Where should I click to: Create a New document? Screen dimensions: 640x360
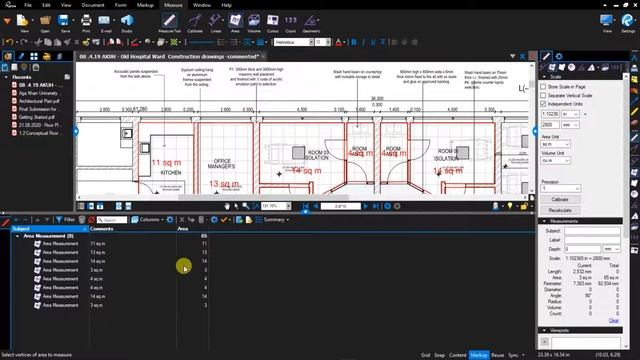click(x=23, y=22)
